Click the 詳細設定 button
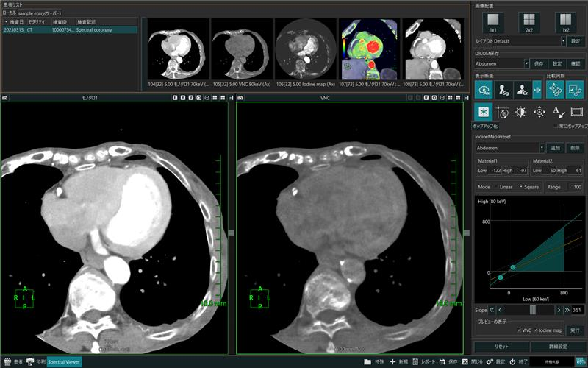Screen dimensions: 588x368 pos(558,346)
